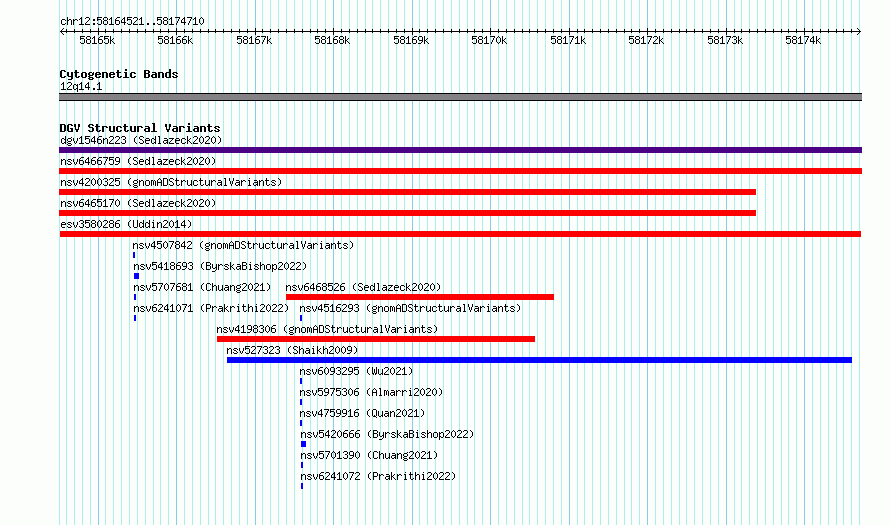Select the gray 12q14.1 cytogenetic band bar

point(460,97)
